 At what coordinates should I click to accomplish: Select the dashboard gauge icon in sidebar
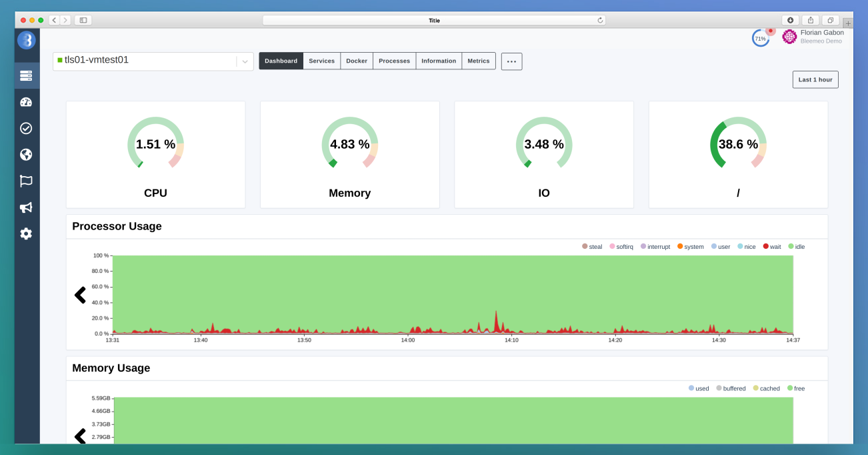point(26,101)
